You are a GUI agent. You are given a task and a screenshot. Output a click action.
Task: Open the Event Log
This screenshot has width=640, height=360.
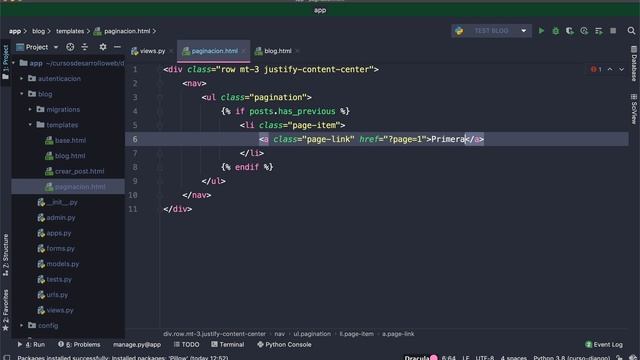point(604,344)
